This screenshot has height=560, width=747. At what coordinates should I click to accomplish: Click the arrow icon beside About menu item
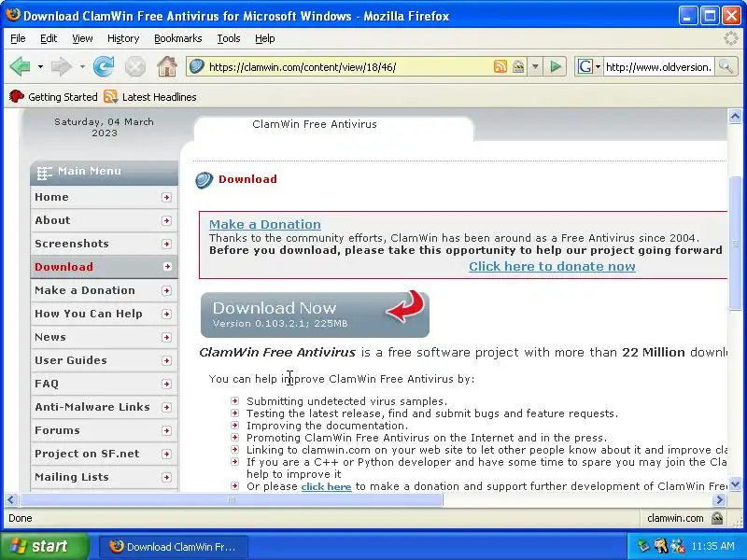(x=166, y=220)
